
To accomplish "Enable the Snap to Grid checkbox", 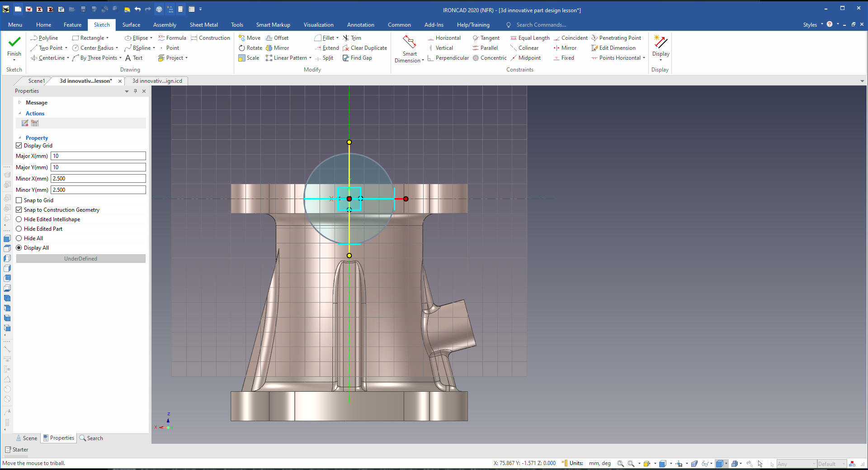I will pos(19,200).
